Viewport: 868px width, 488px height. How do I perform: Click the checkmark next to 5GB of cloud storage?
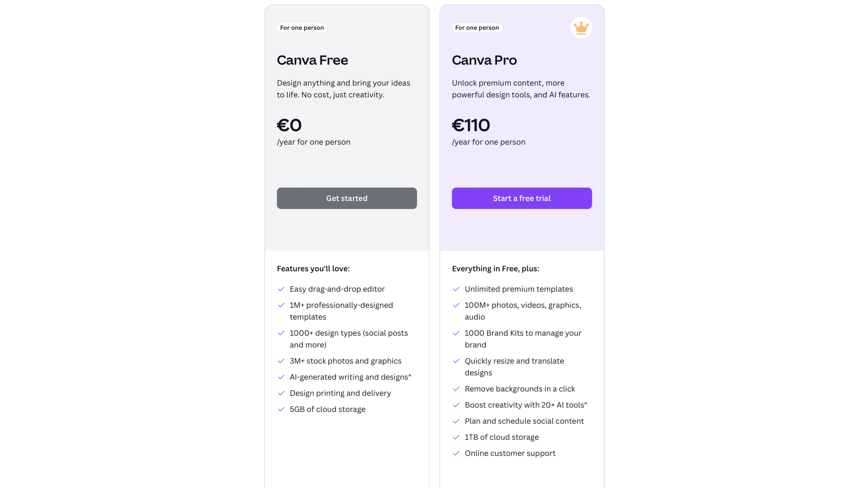[281, 409]
